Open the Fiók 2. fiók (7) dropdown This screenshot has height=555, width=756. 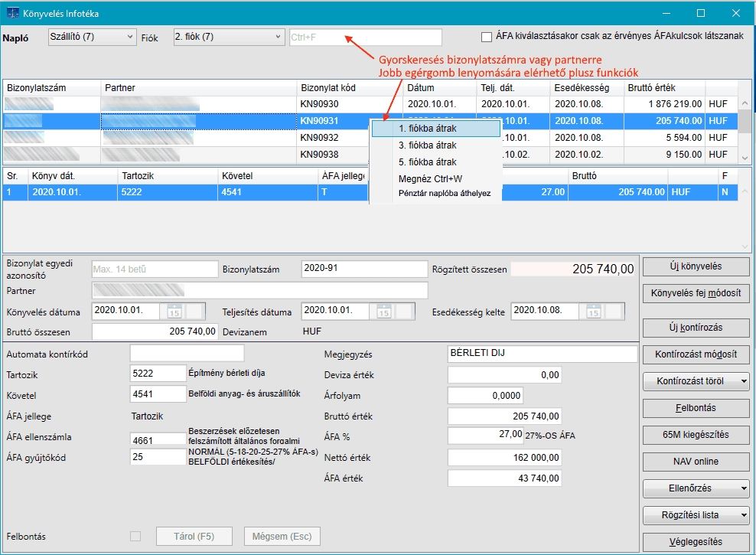pyautogui.click(x=228, y=38)
